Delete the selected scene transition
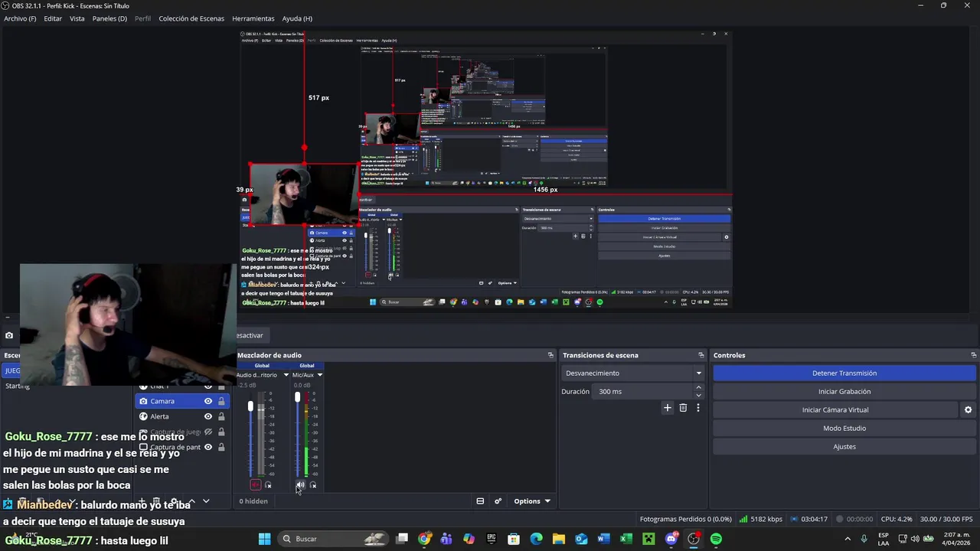This screenshot has height=551, width=980. click(683, 408)
